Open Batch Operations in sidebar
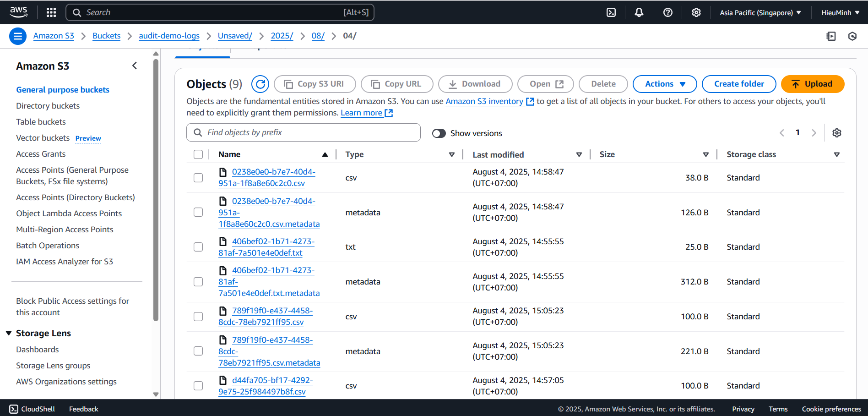This screenshot has height=416, width=868. [x=48, y=246]
